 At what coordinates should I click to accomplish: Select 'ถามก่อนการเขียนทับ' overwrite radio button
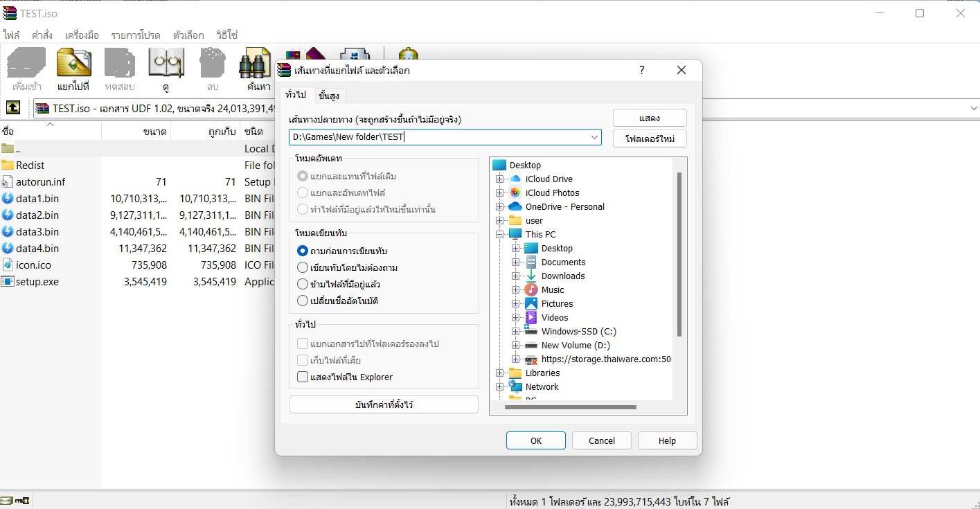point(303,251)
